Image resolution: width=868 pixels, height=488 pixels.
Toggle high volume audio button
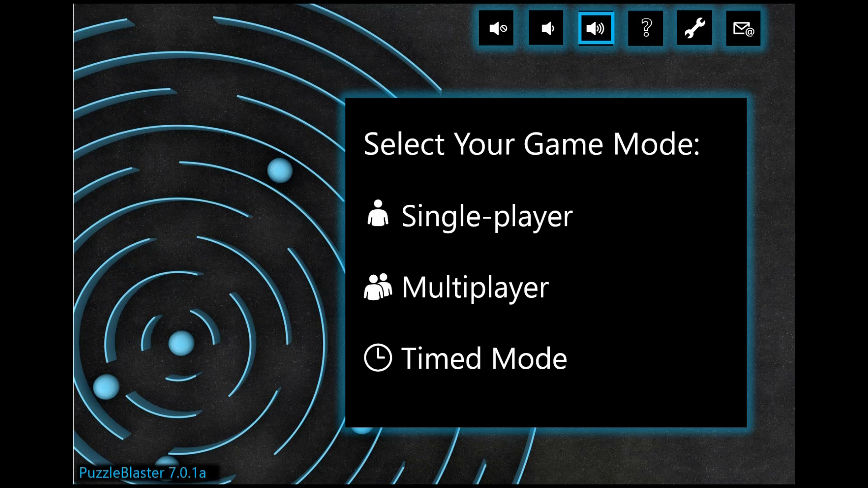click(595, 28)
